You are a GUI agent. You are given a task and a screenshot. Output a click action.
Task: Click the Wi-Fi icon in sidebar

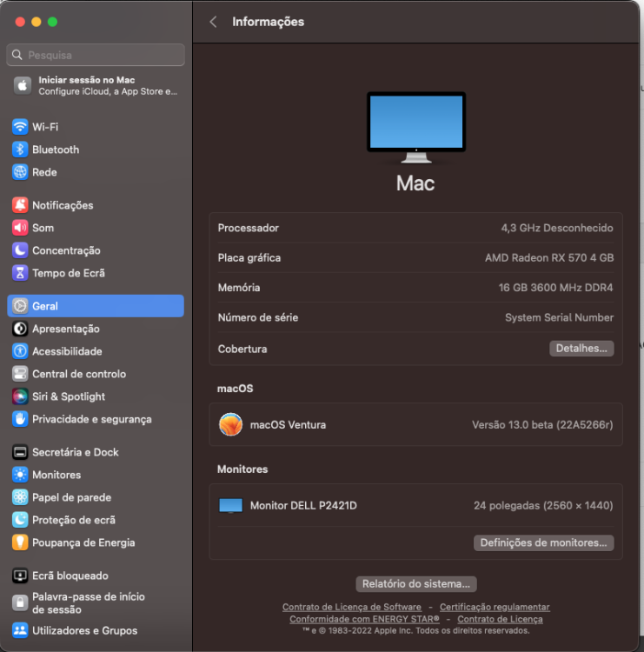coord(20,127)
